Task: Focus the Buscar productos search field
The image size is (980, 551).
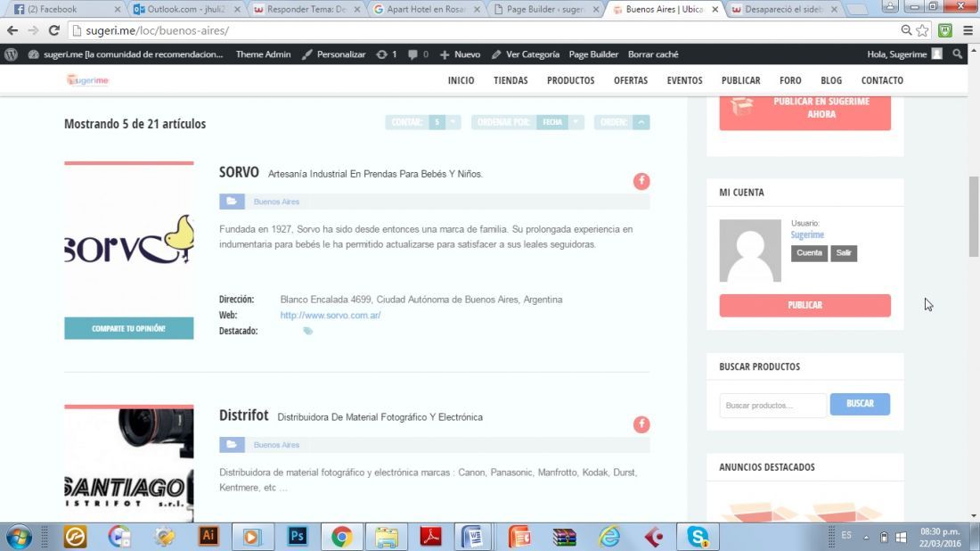Action: click(x=772, y=406)
